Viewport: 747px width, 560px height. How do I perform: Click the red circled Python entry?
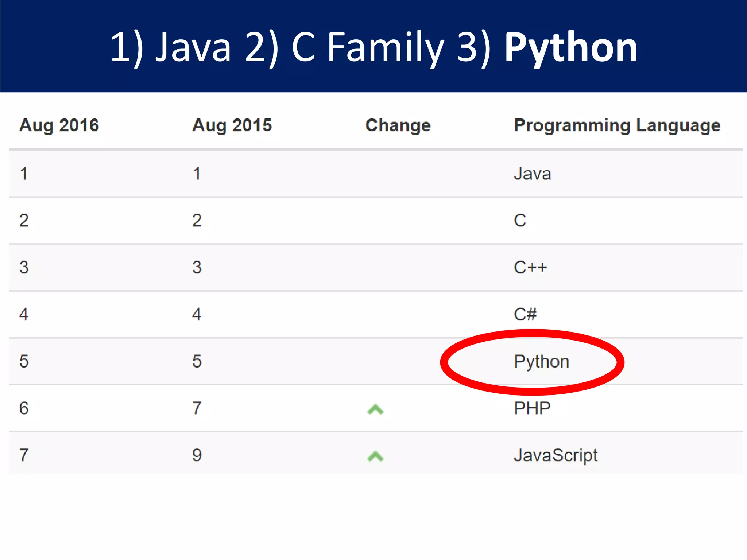[541, 362]
